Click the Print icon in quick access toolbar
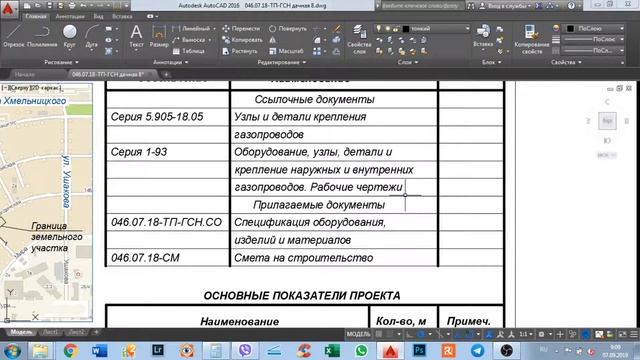Screen dimensions: 640x360 pyautogui.click(x=72, y=6)
